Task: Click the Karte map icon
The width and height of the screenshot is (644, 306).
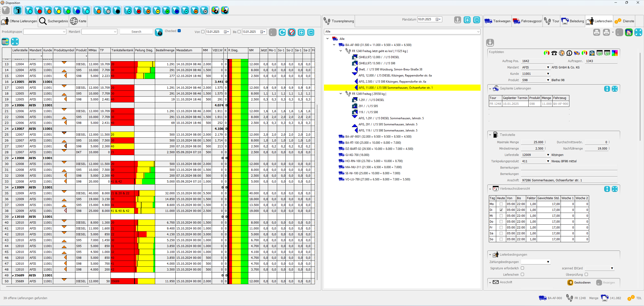Action: (73, 21)
